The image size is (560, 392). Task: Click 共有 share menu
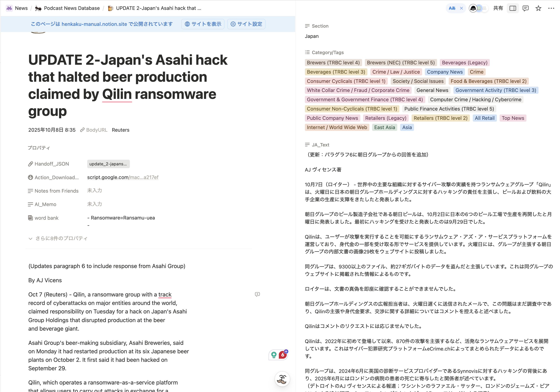pos(498,8)
